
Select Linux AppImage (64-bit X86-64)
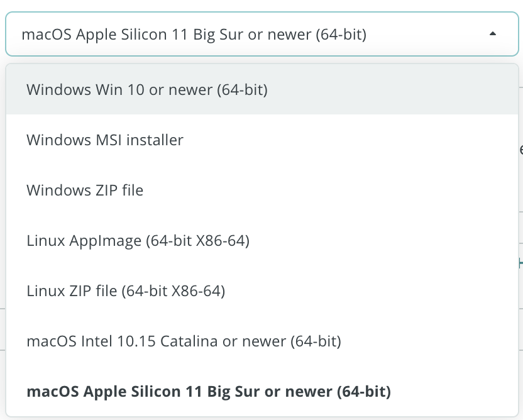pos(138,240)
